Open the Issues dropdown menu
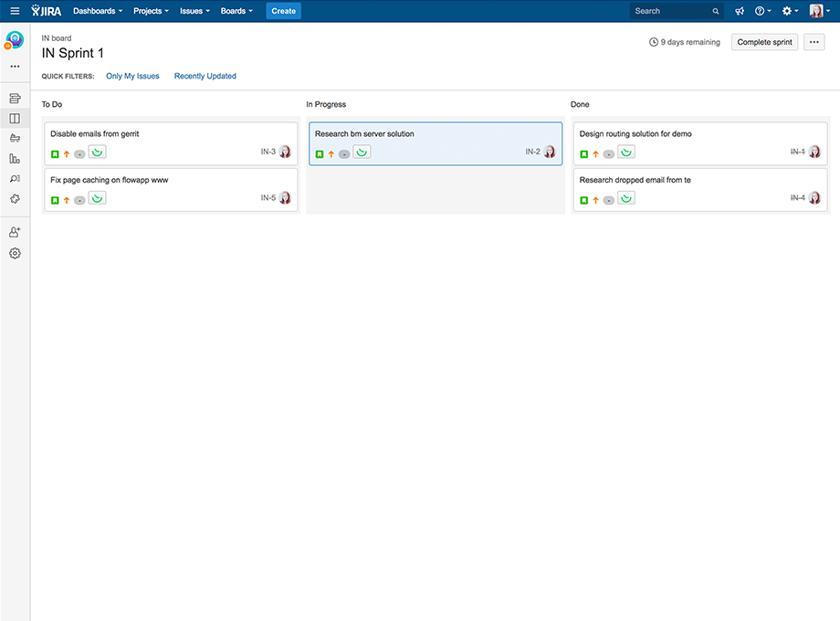840x621 pixels. click(194, 11)
